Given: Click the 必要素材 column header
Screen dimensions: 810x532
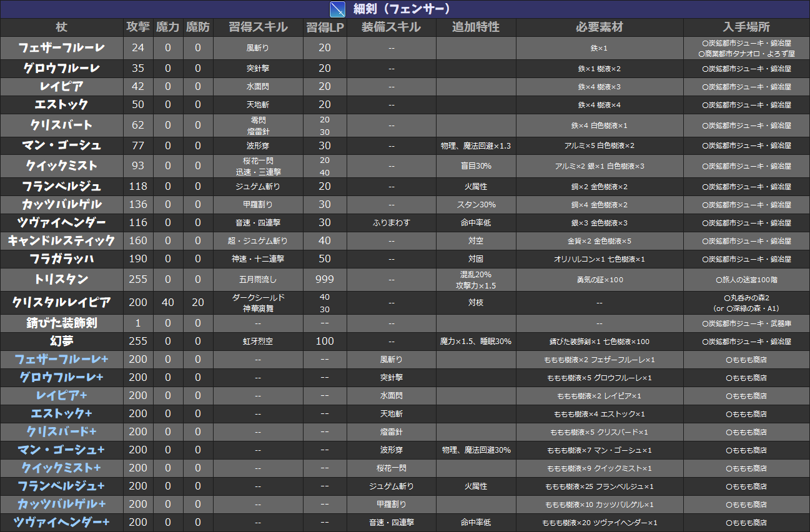Looking at the screenshot, I should pos(600,27).
